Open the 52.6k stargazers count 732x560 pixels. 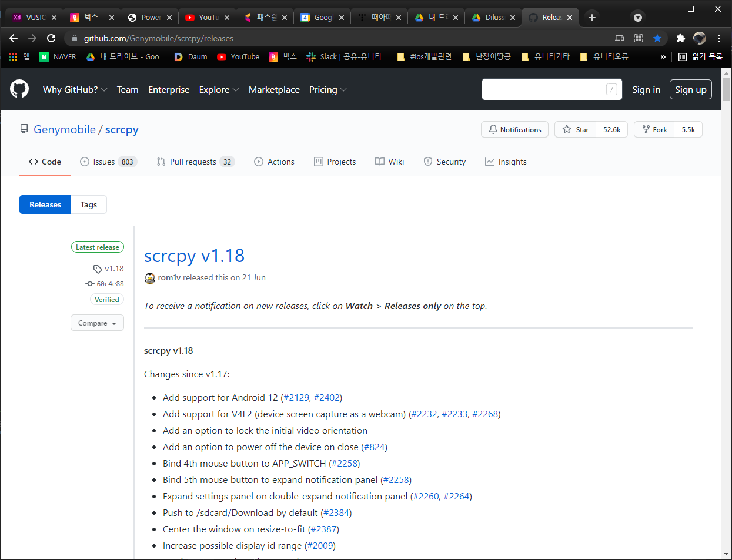pyautogui.click(x=611, y=129)
